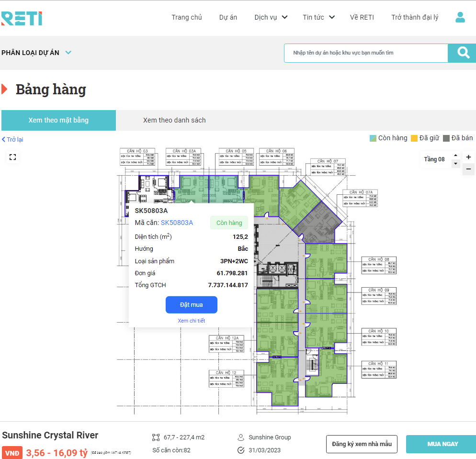This screenshot has height=459, width=476.
Task: Select the Xem theo mặt bằng tab
Action: (58, 121)
